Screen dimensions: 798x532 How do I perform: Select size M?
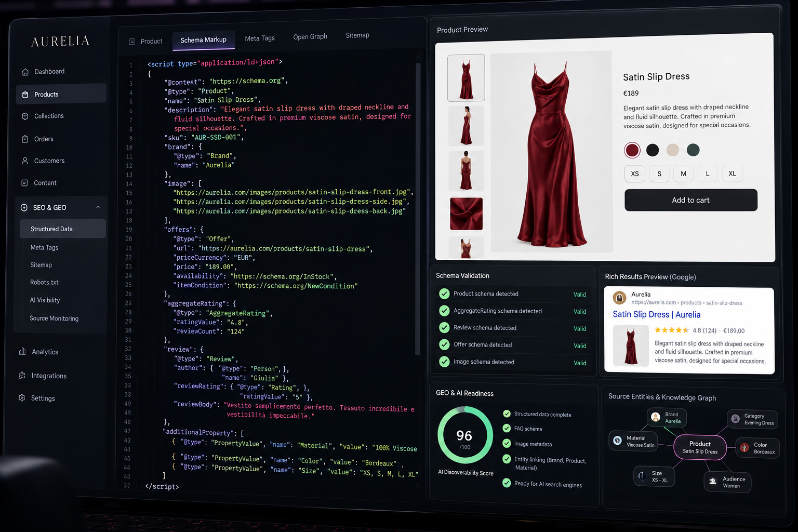tap(684, 174)
